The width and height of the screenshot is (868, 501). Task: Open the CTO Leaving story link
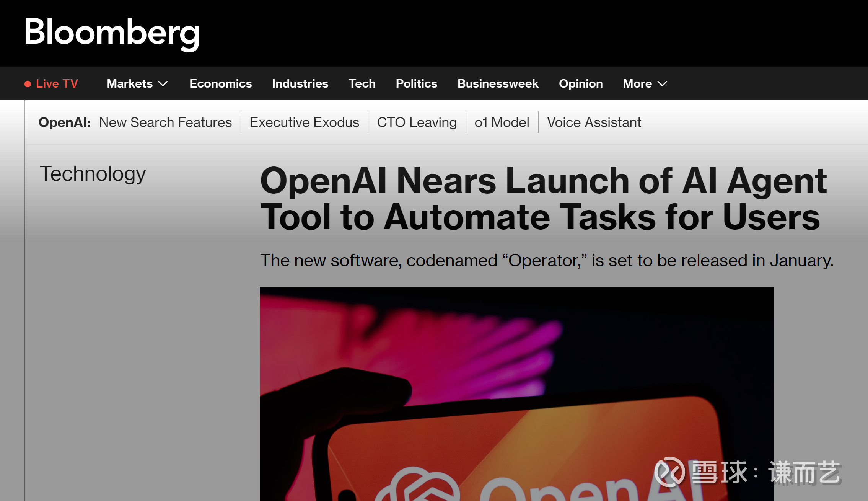click(417, 122)
